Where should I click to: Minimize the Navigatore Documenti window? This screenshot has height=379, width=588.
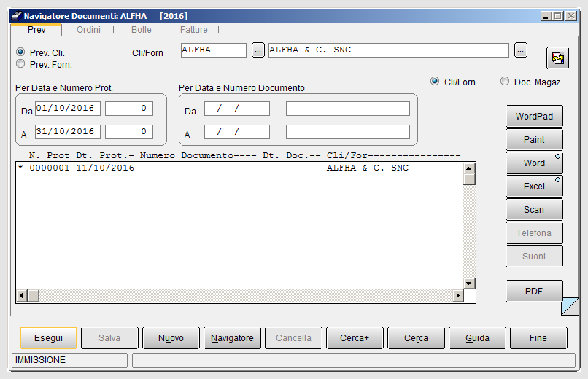click(546, 16)
